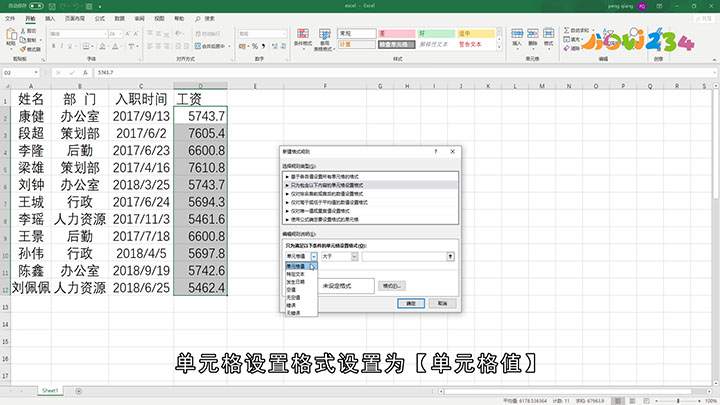
Task: Click the Fill Color bucket icon
Action: [x=102, y=46]
